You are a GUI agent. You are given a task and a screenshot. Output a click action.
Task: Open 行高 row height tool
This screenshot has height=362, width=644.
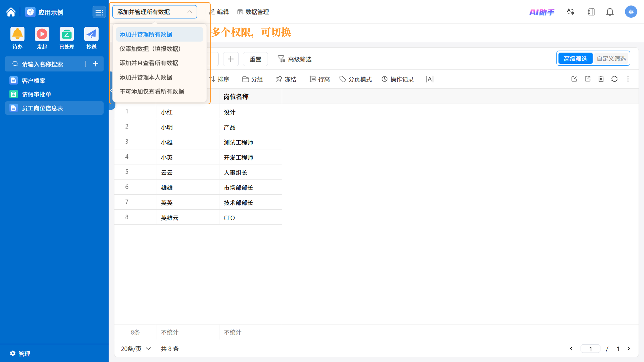319,79
